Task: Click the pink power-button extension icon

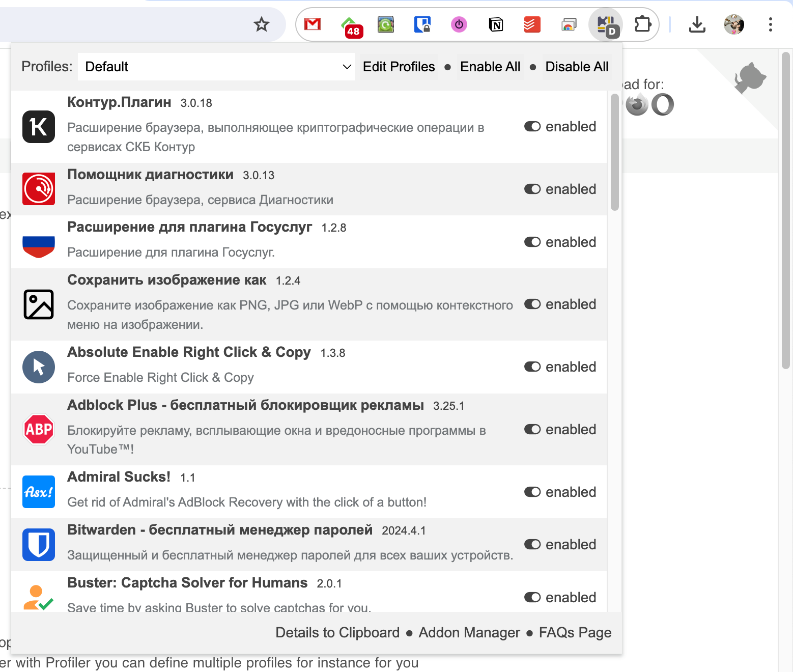Action: tap(459, 24)
